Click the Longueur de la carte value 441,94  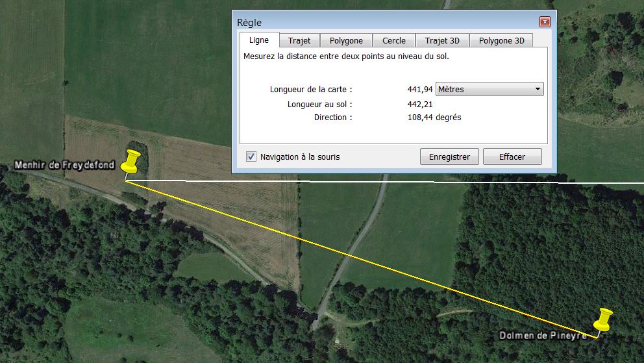[x=420, y=90]
